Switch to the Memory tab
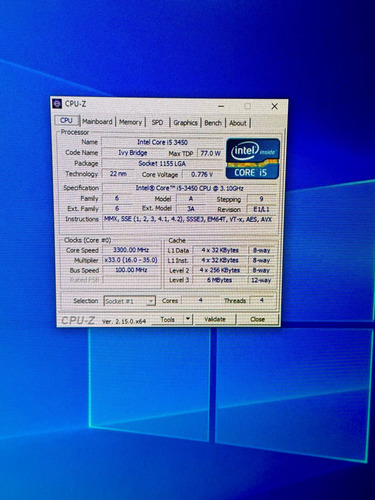375x500 pixels. pyautogui.click(x=130, y=122)
